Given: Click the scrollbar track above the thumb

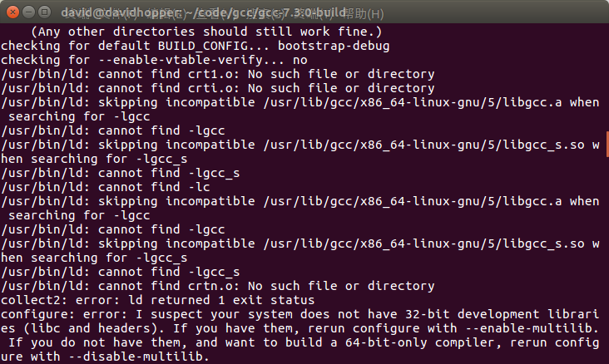Looking at the screenshot, I should point(606,75).
